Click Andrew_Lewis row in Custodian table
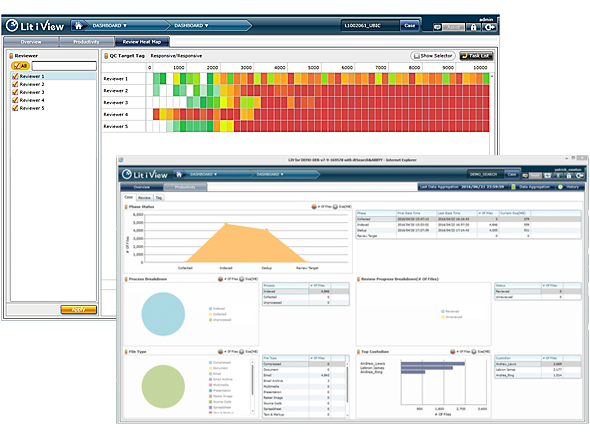This screenshot has height=442, width=590. click(x=537, y=364)
